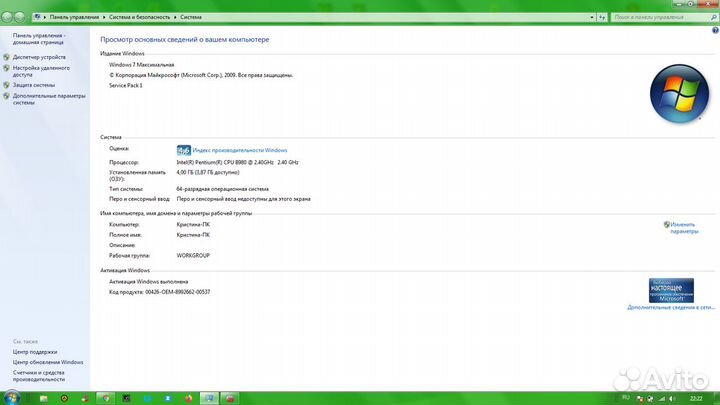Click the shield icon beside Диспетчер устройств
720x405 pixels.
(6, 57)
